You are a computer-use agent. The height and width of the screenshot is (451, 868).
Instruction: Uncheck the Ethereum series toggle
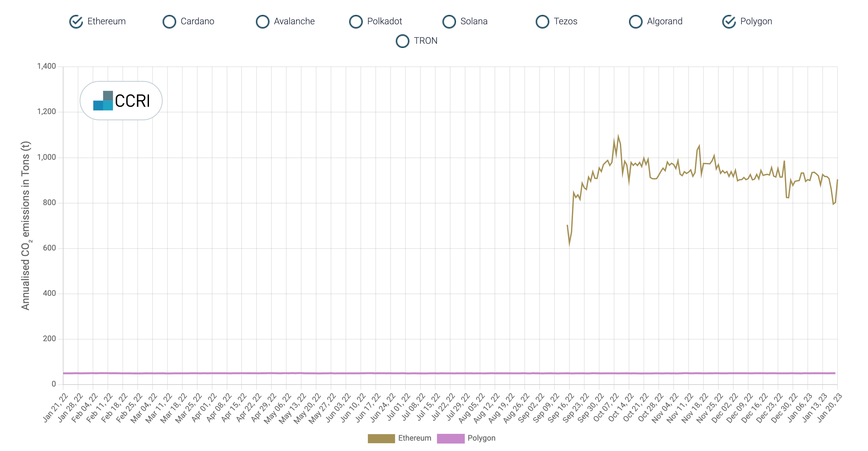[76, 22]
